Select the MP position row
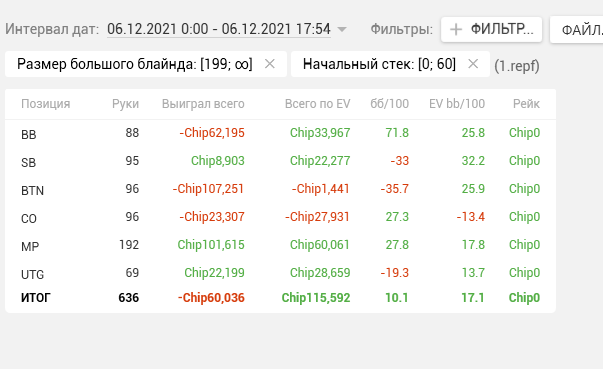Image resolution: width=603 pixels, height=369 pixels. coord(280,245)
